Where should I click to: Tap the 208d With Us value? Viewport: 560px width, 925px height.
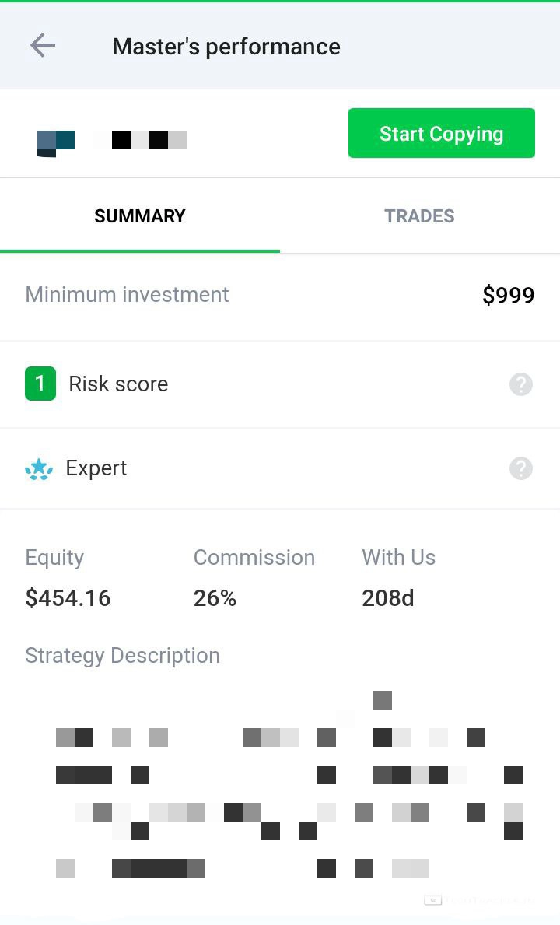387,598
